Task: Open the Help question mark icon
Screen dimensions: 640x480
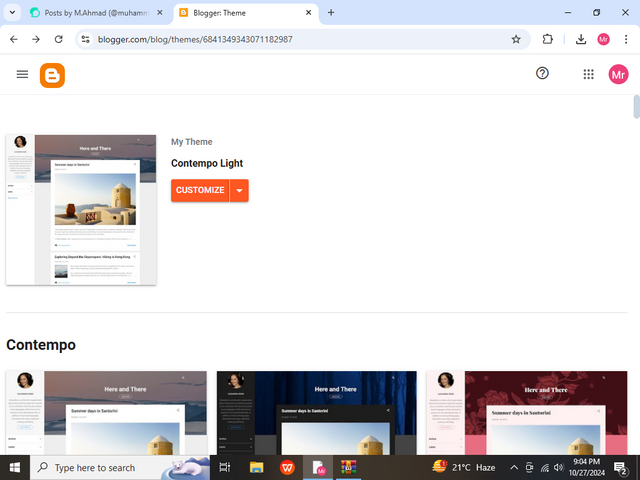Action: point(542,73)
